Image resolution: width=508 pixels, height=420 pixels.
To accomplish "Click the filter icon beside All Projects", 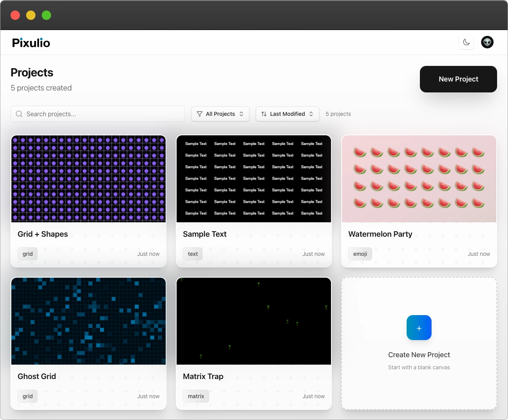I will point(199,114).
